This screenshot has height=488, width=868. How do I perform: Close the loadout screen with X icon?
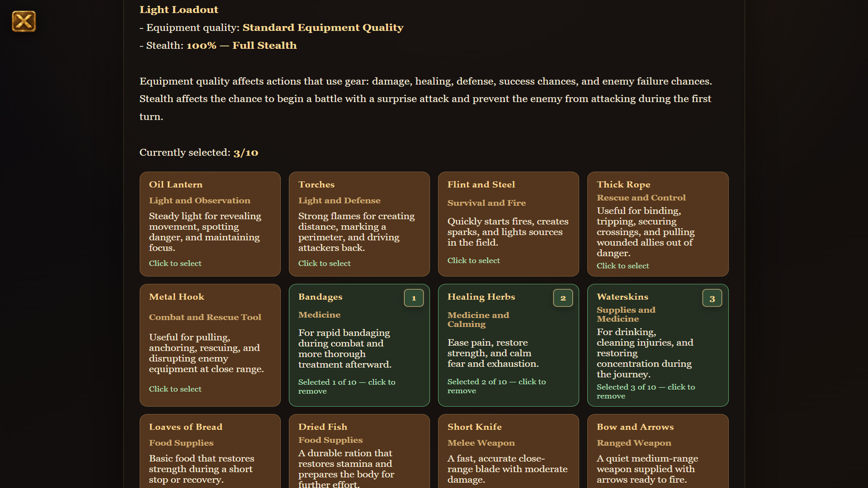(x=24, y=21)
